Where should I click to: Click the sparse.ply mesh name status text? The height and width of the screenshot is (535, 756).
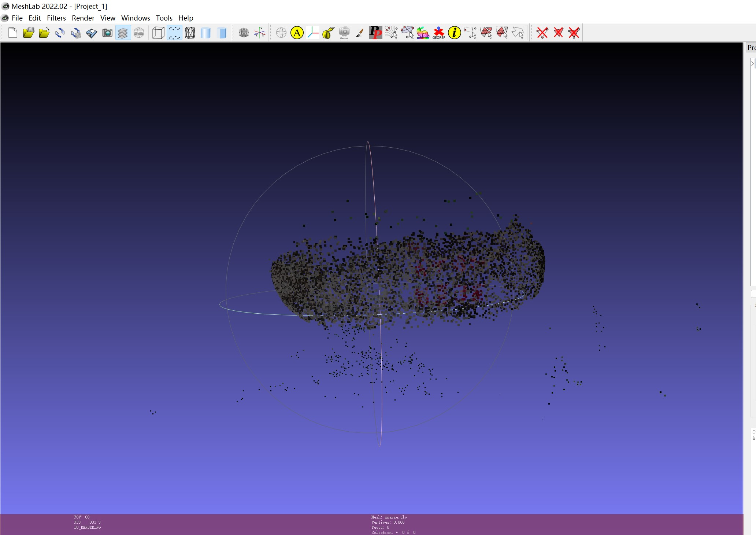coord(389,517)
